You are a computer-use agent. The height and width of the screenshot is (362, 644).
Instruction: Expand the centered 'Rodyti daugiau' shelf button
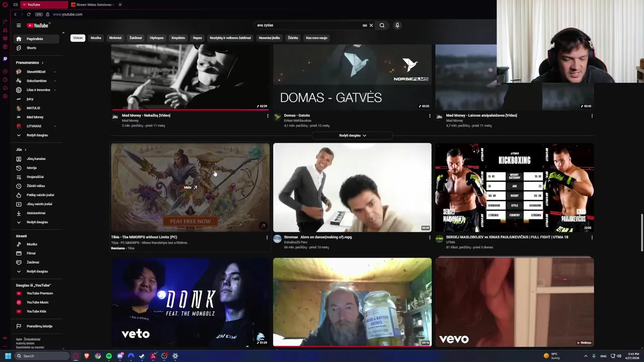pyautogui.click(x=352, y=135)
